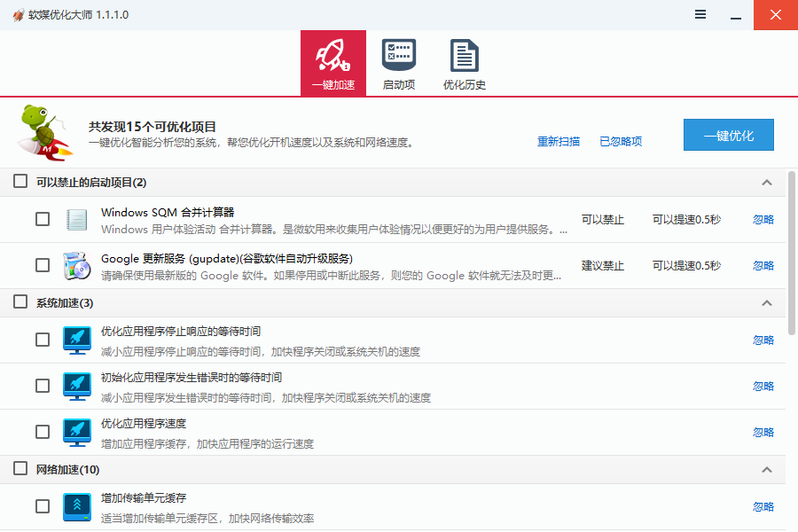Tick the 初始化应用程序发生错误时的等待时间 checkbox

tap(43, 386)
